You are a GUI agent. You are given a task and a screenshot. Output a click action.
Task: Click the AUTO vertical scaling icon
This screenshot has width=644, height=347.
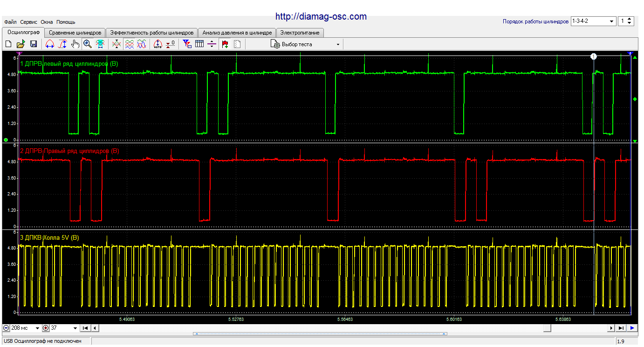point(158,44)
